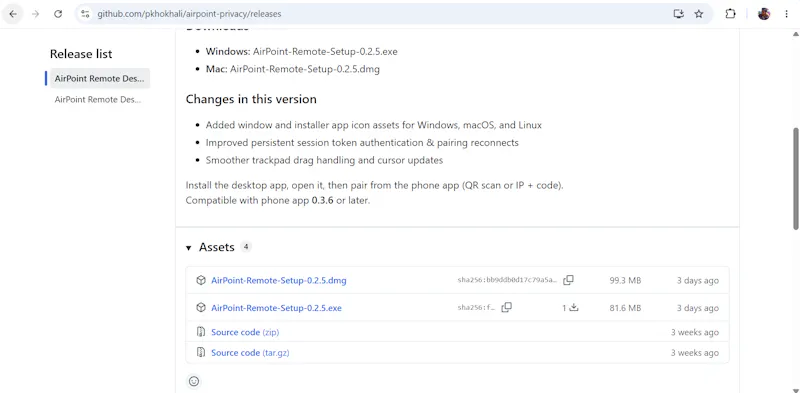Click 3 days ago in the .exe row

(697, 308)
